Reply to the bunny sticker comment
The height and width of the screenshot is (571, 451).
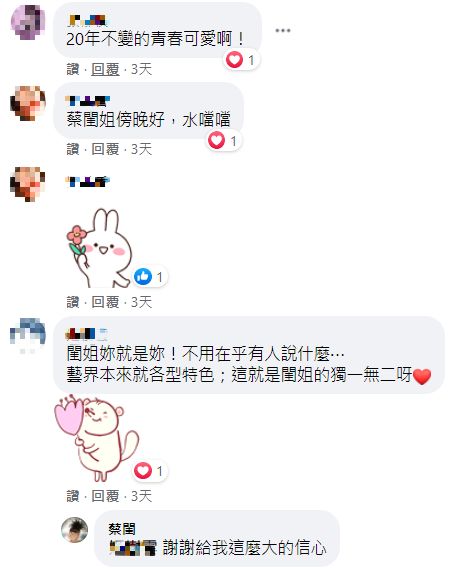(x=105, y=302)
